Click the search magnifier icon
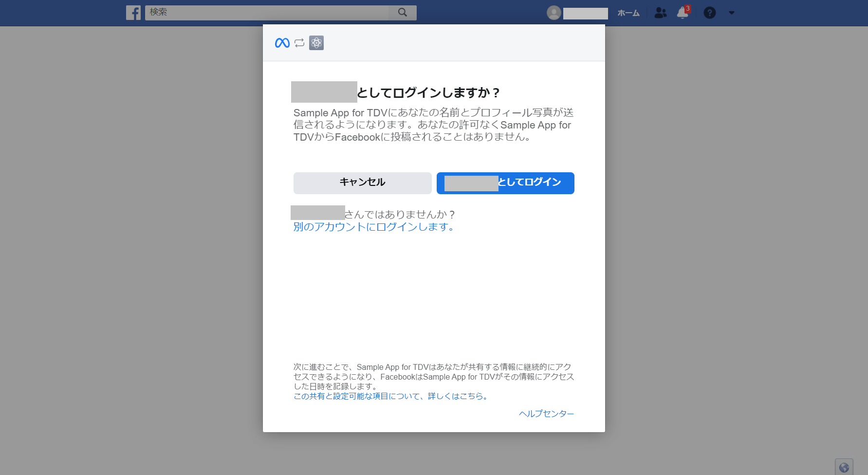 coord(403,12)
